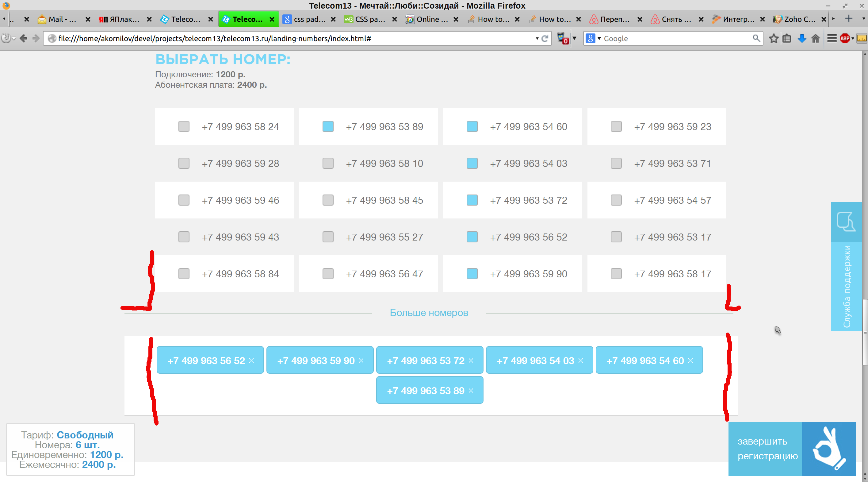868x482 pixels.
Task: Click the rightmost yellow toolbar icon
Action: point(862,38)
